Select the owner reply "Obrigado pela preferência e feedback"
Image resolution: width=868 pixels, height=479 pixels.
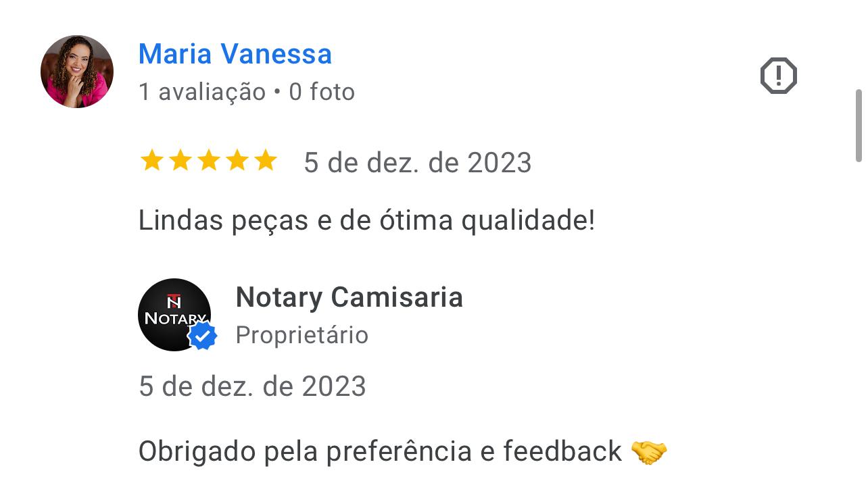[x=380, y=452]
